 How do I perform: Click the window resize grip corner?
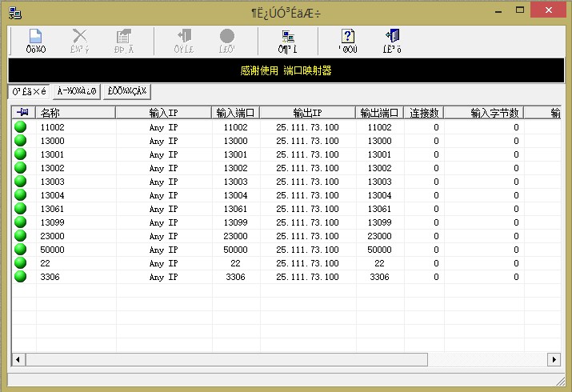(x=561, y=382)
